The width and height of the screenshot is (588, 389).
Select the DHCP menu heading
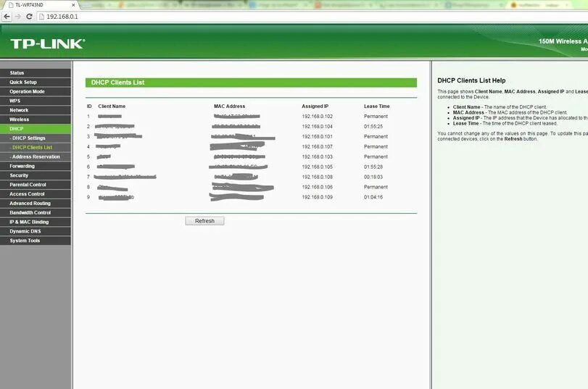(36, 129)
